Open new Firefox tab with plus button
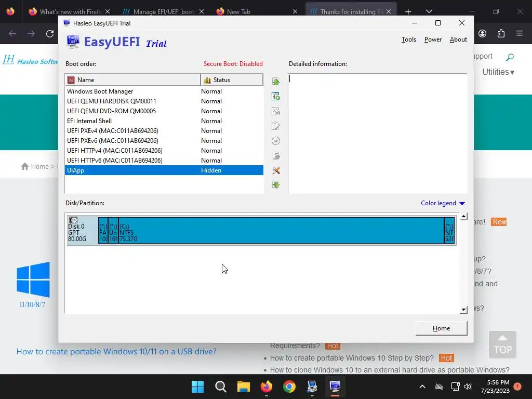Viewport: 532px width, 399px height. [x=408, y=11]
